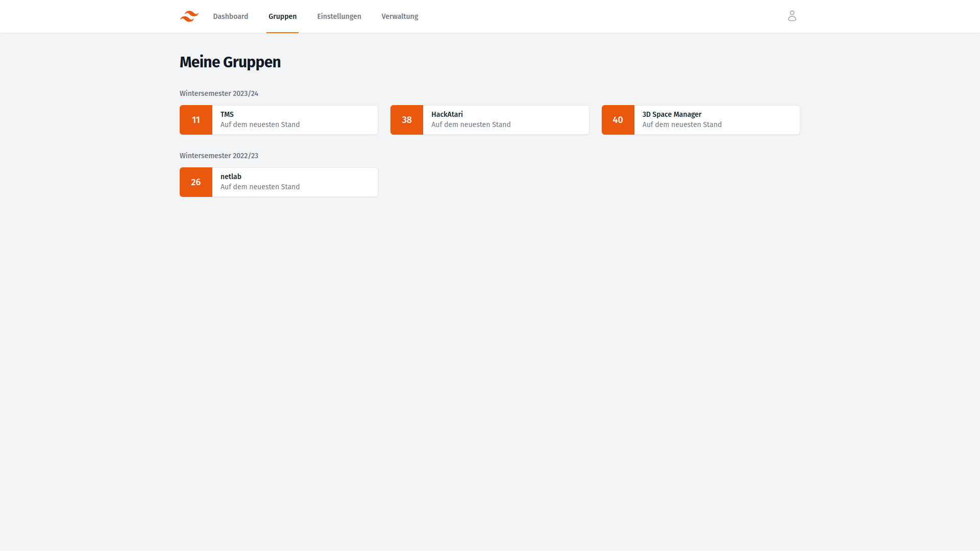The width and height of the screenshot is (980, 551).
Task: Select the Gruppen tab
Action: click(x=282, y=16)
